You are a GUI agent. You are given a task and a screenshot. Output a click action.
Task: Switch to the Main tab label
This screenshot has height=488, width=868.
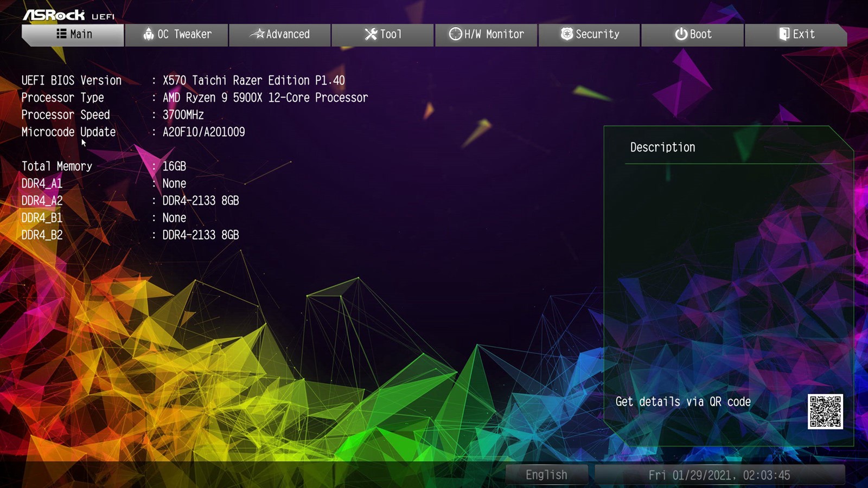(81, 34)
